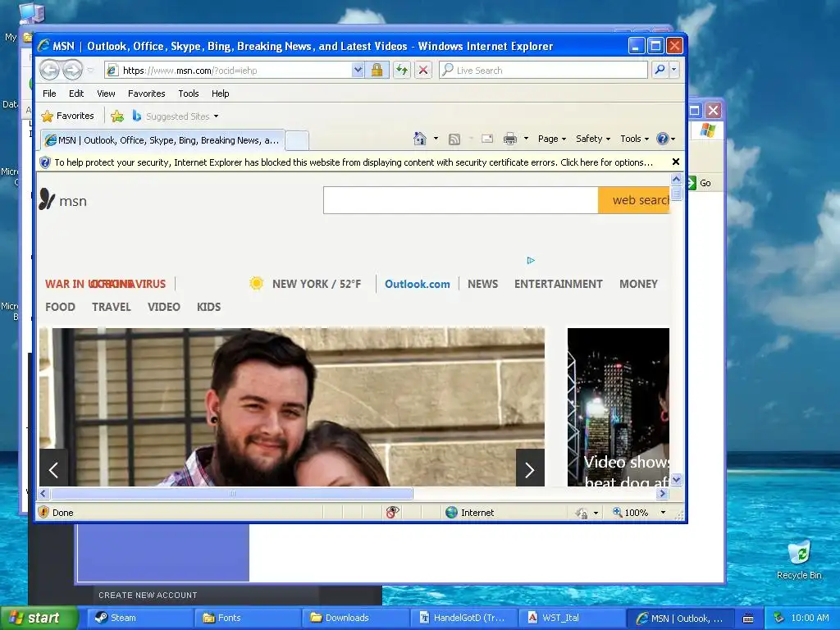Click the popup blocker status icon

392,513
